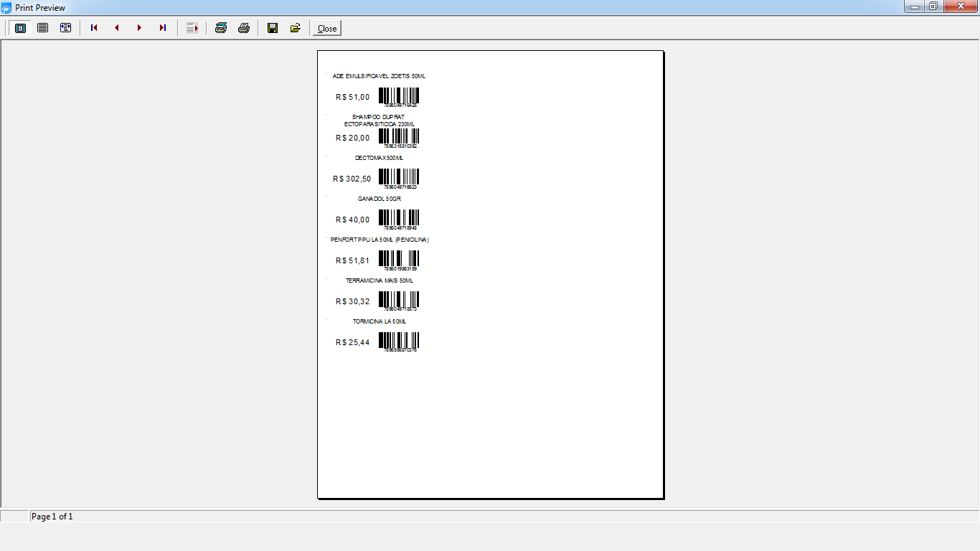Click the PENFORT PPU LA 50ML (PENICILINA) label
The width and height of the screenshot is (980, 551).
coord(380,240)
